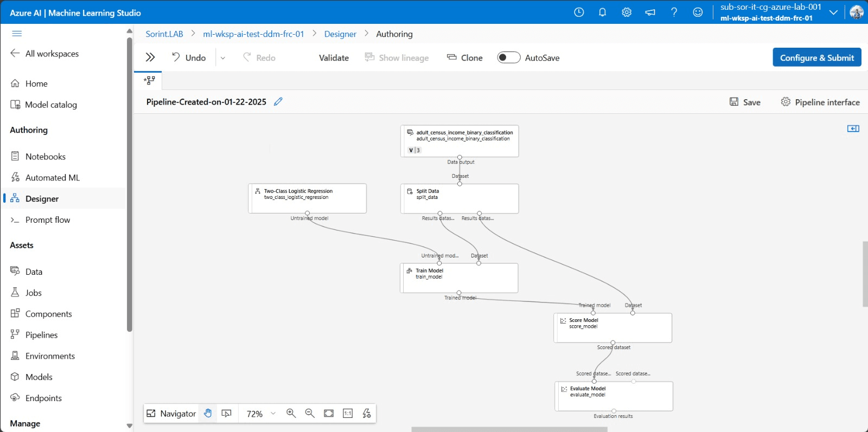
Task: Zoom in on the canvas
Action: (x=291, y=414)
